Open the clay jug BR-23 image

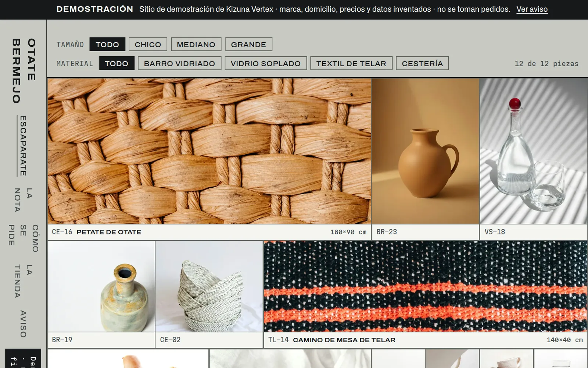click(425, 151)
